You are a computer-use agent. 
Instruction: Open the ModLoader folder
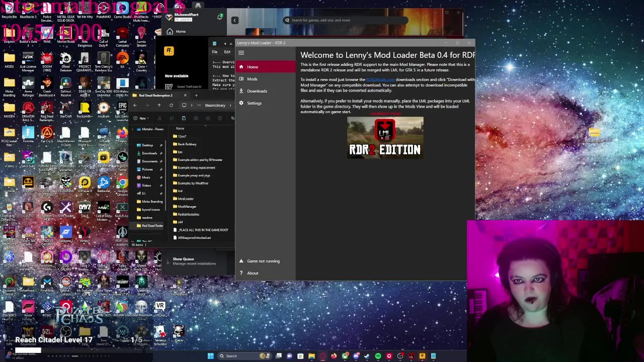pos(183,199)
